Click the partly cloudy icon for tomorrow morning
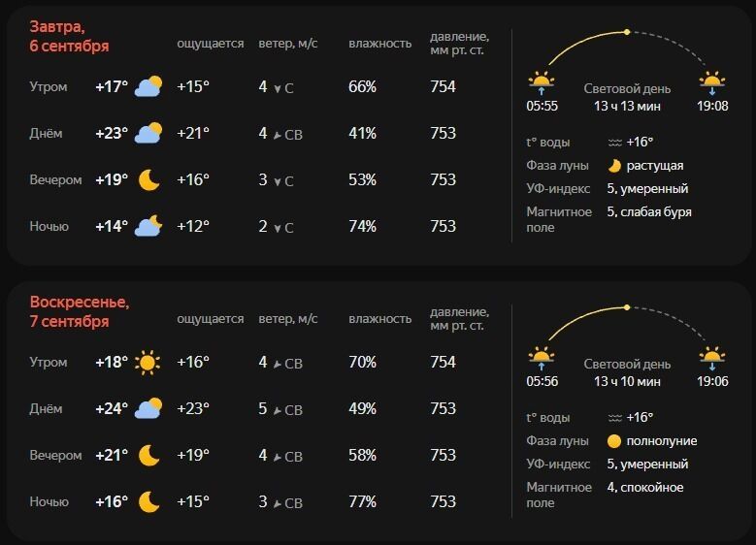756x545 pixels. tap(148, 86)
